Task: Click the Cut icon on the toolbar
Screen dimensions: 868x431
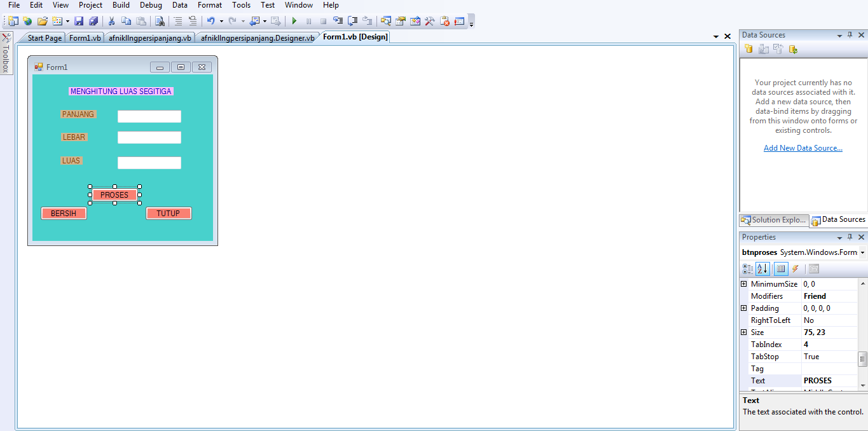Action: [x=110, y=20]
